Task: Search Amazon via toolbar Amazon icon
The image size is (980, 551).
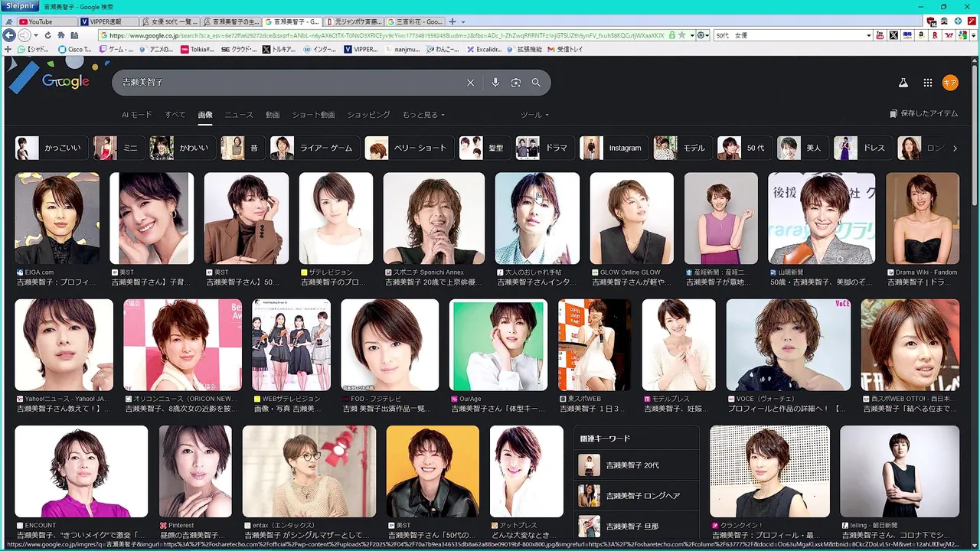Action: 921,35
